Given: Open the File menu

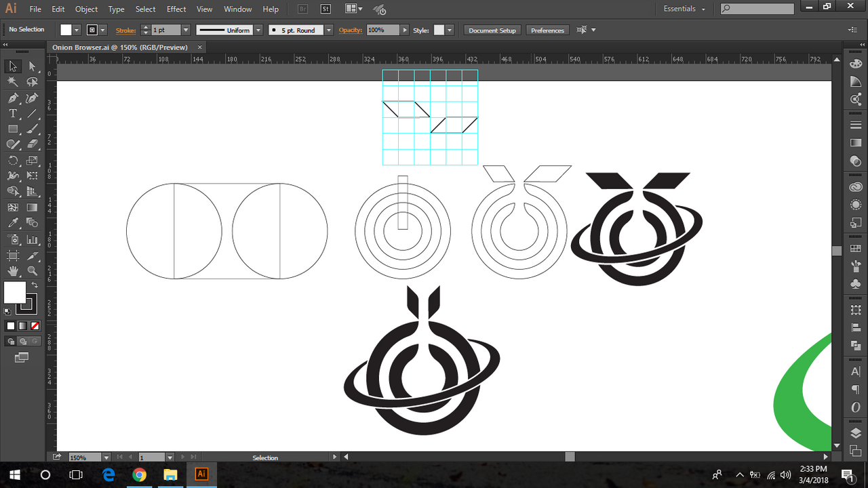Looking at the screenshot, I should pyautogui.click(x=35, y=9).
